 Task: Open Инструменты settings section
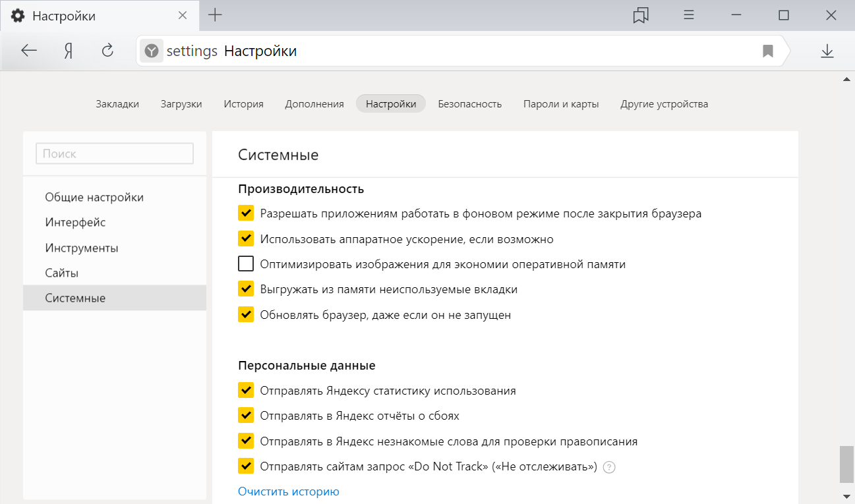[x=115, y=248]
